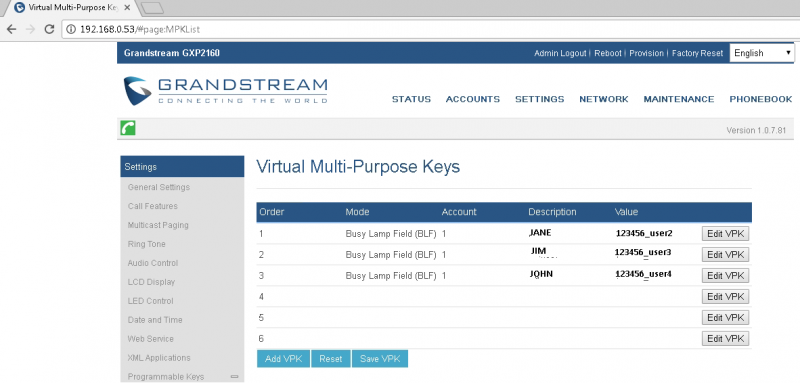The width and height of the screenshot is (800, 383).
Task: Select Programmable Keys in sidebar
Action: pos(166,377)
